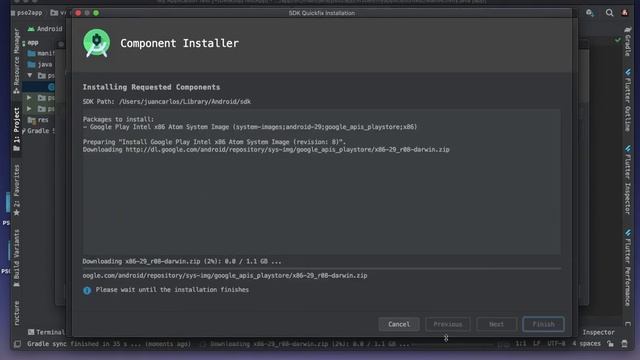
Task: Click the Search Everywhere magnifier icon
Action: coord(609,13)
